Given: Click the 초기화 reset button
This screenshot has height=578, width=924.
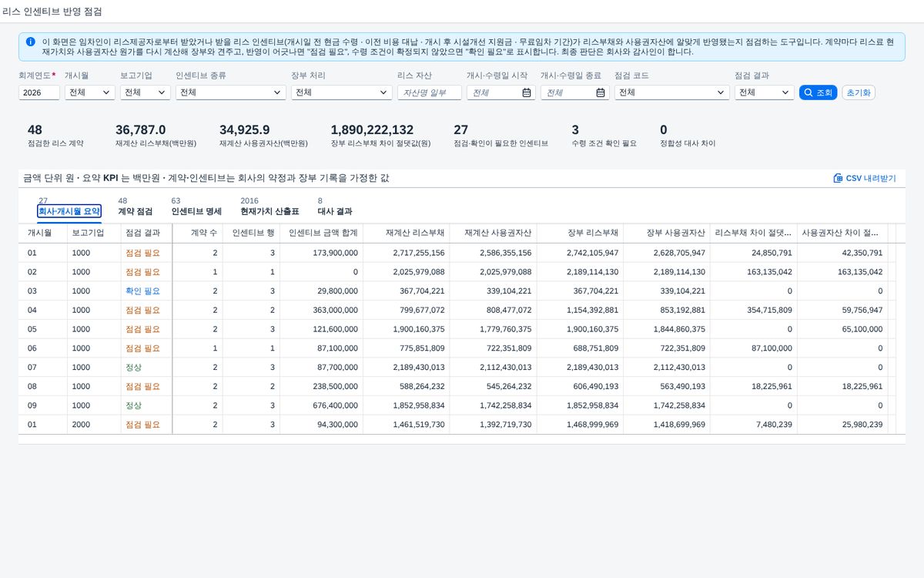Looking at the screenshot, I should (859, 92).
